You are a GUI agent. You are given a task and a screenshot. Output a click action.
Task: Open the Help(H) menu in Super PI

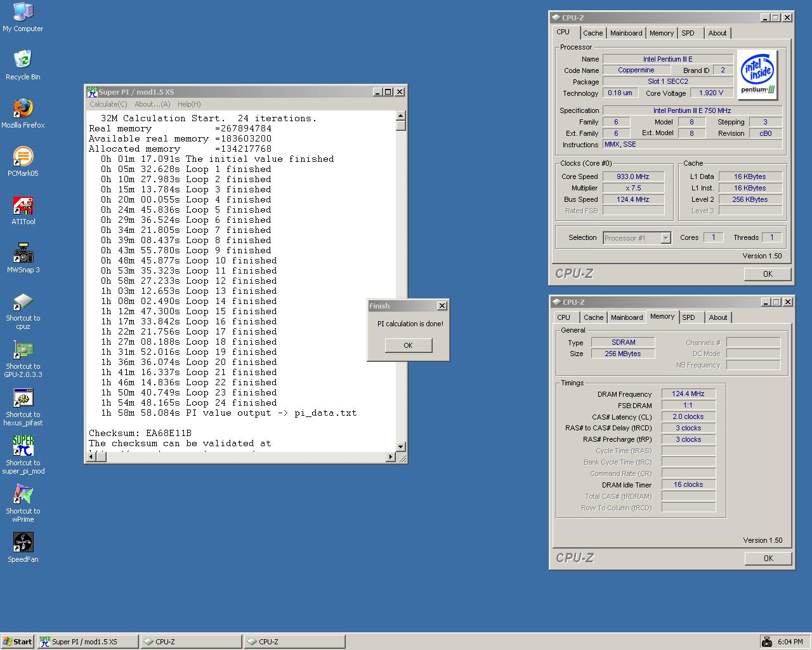point(189,104)
